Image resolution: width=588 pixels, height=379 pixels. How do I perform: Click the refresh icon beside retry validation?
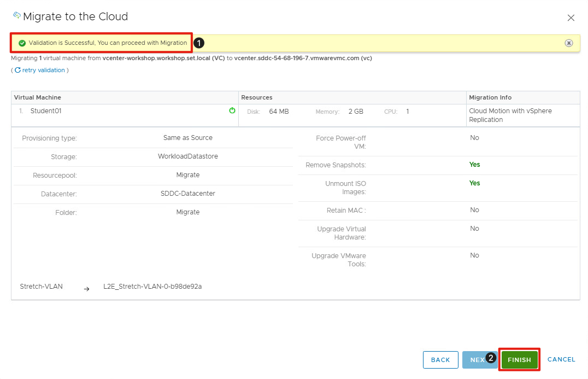coord(17,70)
